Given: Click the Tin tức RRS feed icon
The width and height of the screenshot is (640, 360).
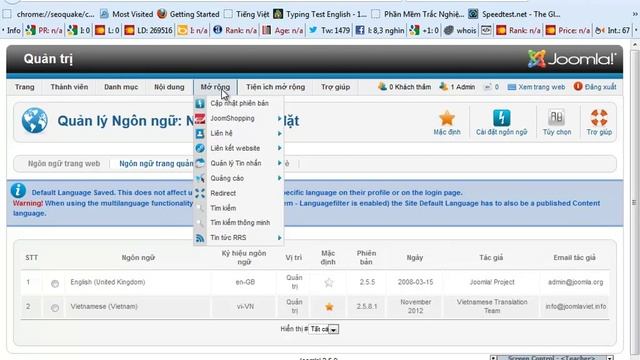Looking at the screenshot, I should 200,238.
